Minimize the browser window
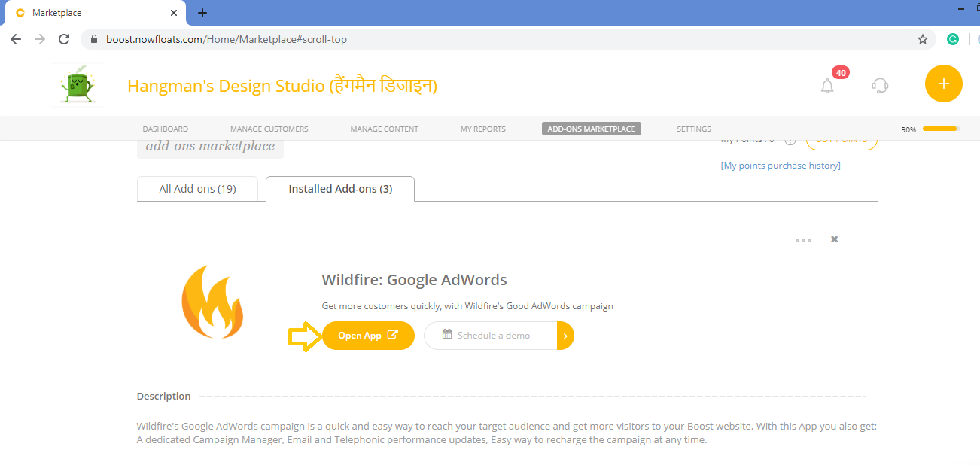The image size is (980, 465). click(962, 8)
